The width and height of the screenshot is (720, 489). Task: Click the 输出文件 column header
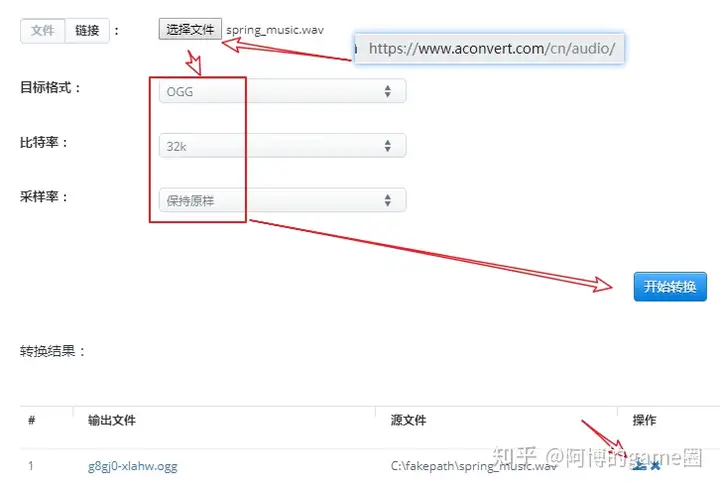(x=112, y=420)
